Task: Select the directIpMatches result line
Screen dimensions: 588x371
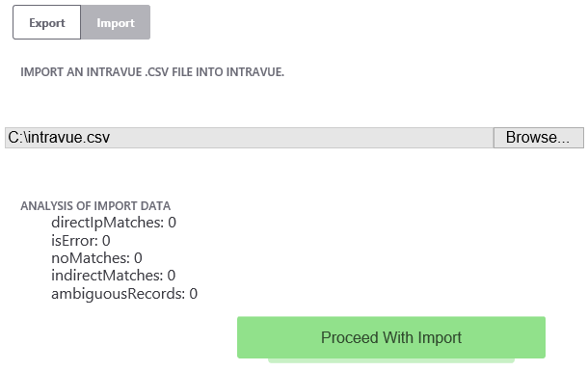Action: tap(114, 223)
